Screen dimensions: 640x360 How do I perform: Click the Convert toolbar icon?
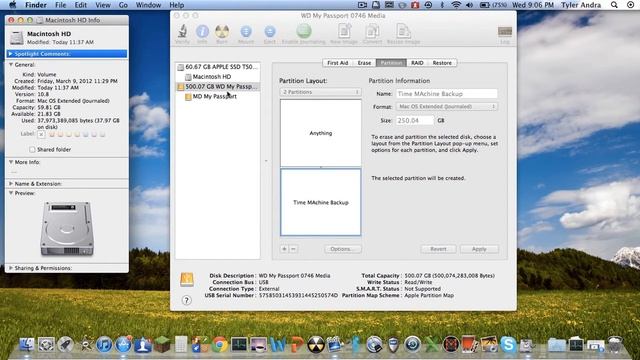[x=372, y=32]
